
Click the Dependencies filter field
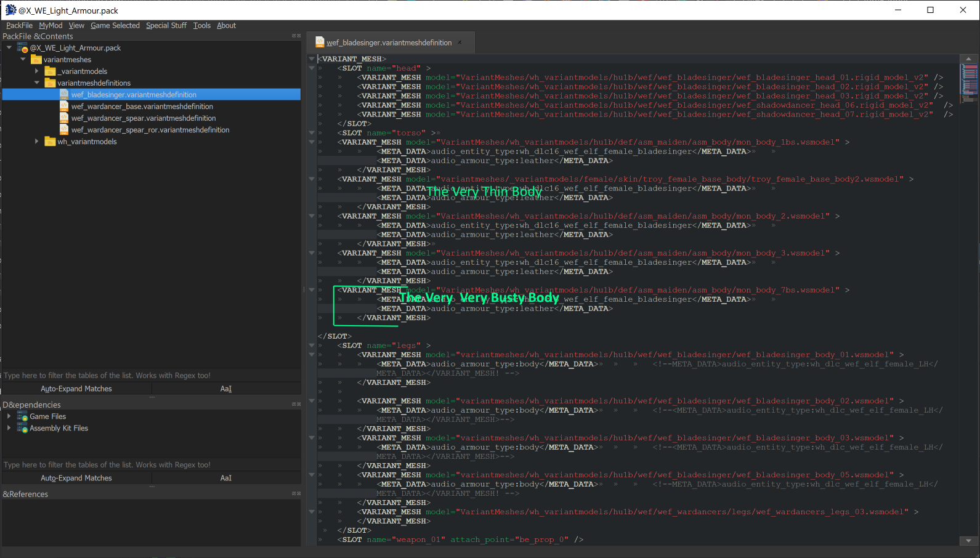pos(152,464)
